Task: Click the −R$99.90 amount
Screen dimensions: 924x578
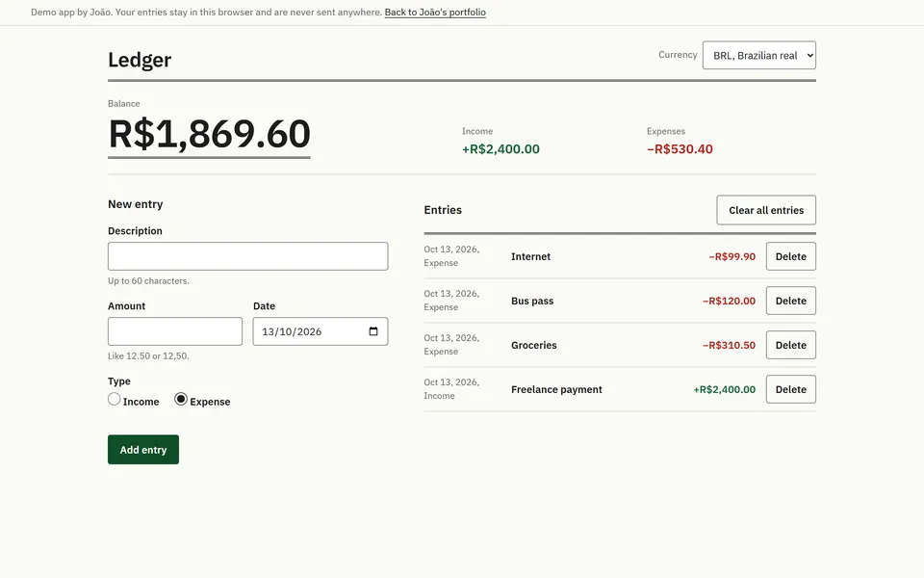Action: click(x=731, y=256)
